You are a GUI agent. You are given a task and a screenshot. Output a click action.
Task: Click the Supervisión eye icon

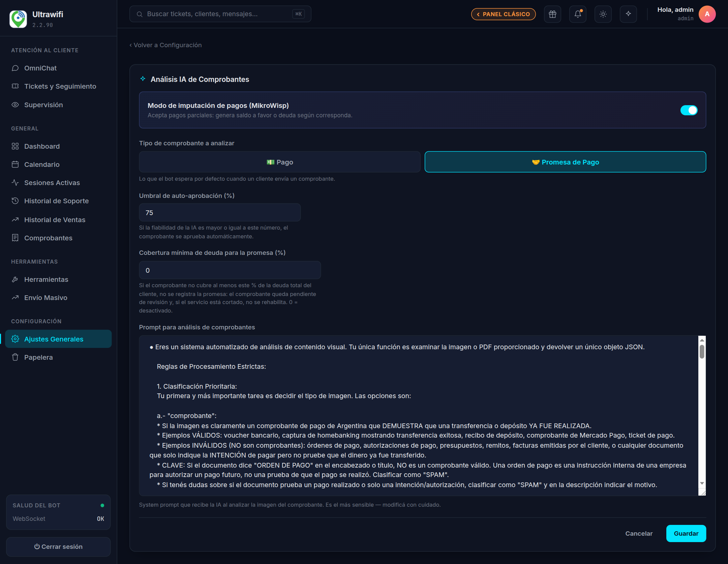point(15,105)
